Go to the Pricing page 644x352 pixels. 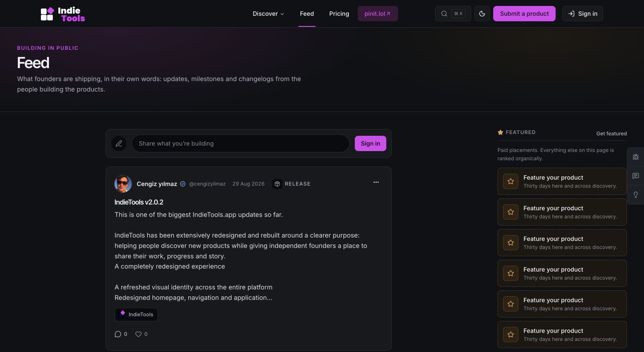(x=339, y=14)
